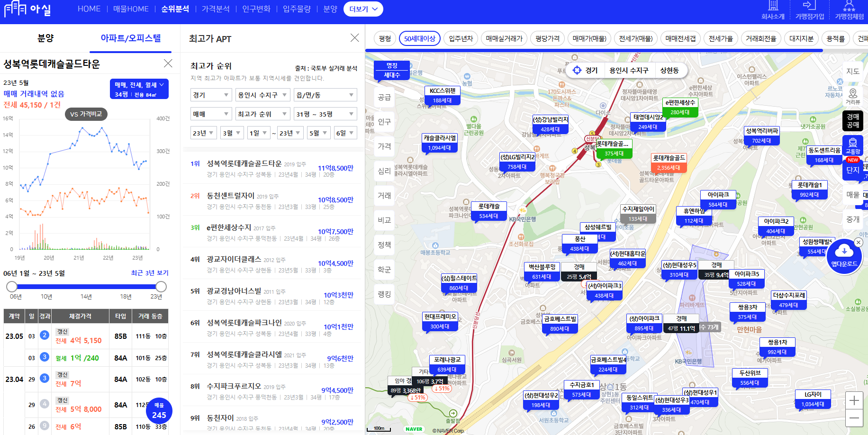Image resolution: width=868 pixels, height=435 pixels.
Task: Go to the 가격분석 menu
Action: [216, 9]
